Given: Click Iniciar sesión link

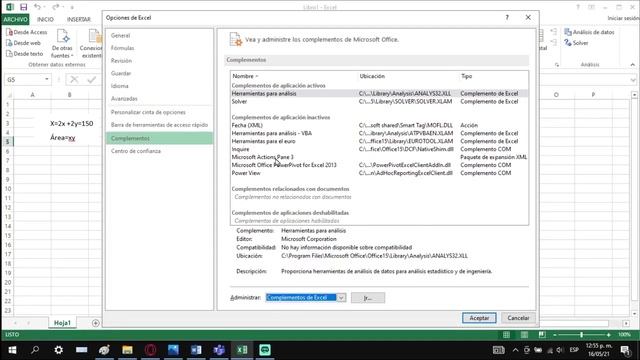Looking at the screenshot, I should point(623,18).
